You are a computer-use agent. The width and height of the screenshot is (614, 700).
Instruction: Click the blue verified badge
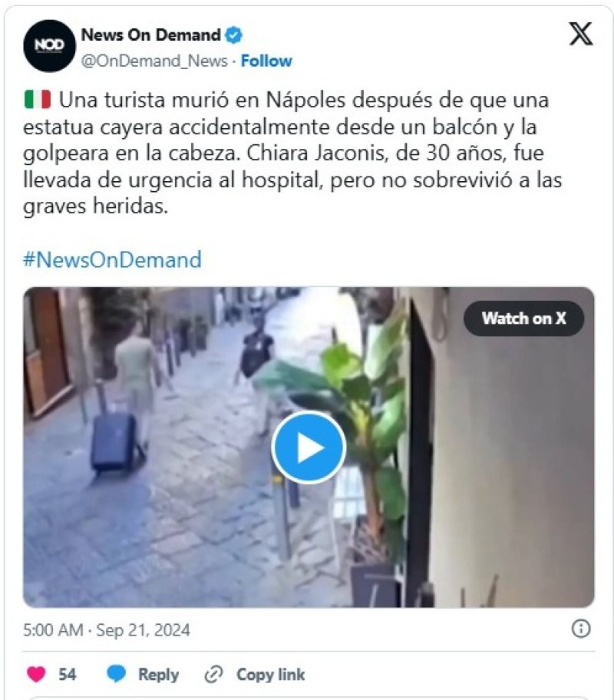tap(233, 35)
